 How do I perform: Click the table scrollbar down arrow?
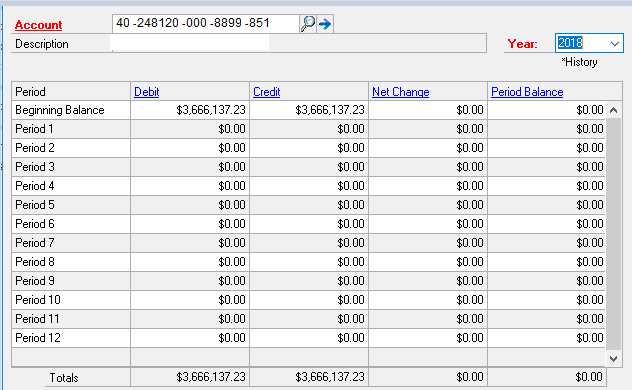click(613, 358)
